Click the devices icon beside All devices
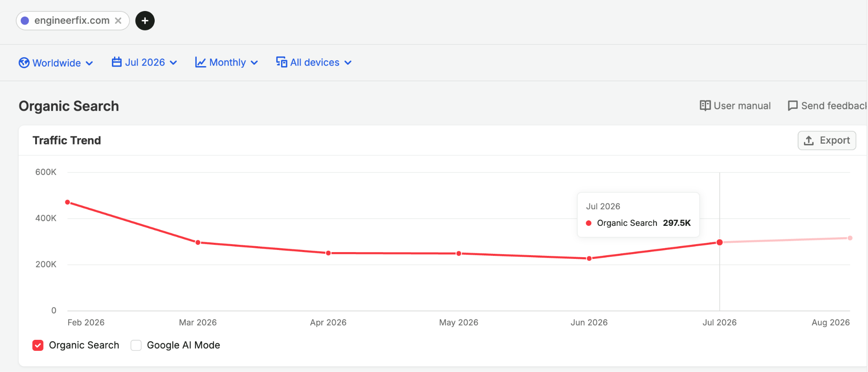 pyautogui.click(x=282, y=62)
